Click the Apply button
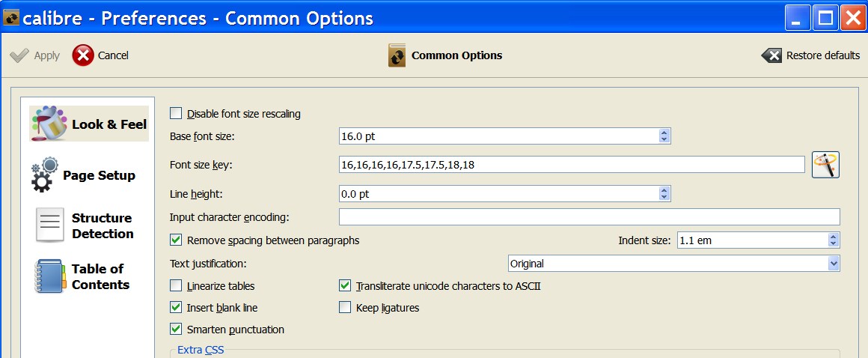 coord(35,55)
